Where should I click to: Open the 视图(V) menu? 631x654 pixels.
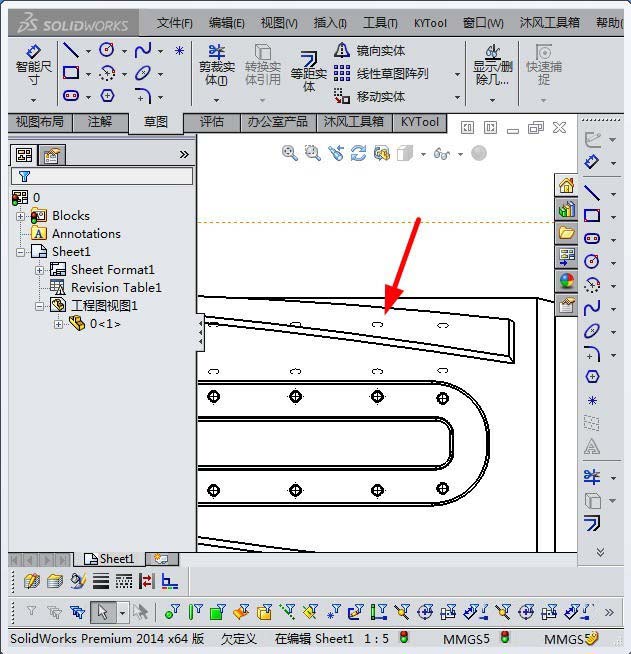pos(279,23)
